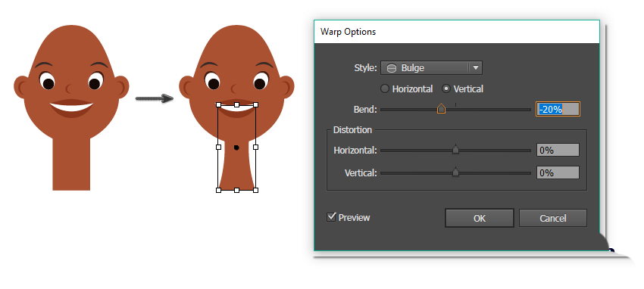Click the Distortion group label
The width and height of the screenshot is (644, 289).
point(352,130)
